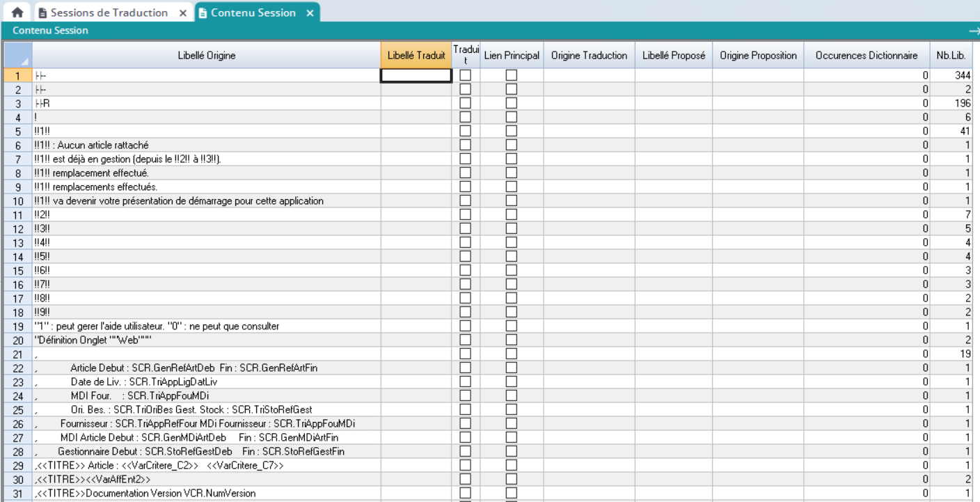Select row header number 10
Viewport: 980px width, 502px height.
(18, 201)
